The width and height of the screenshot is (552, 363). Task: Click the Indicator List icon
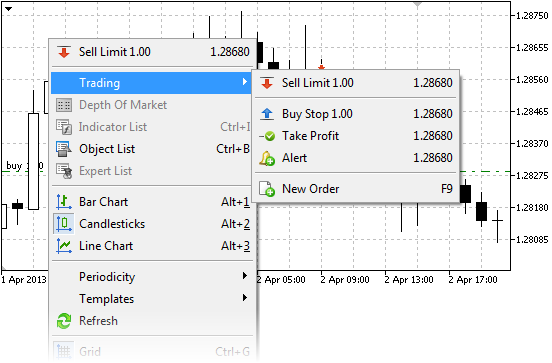coord(64,127)
